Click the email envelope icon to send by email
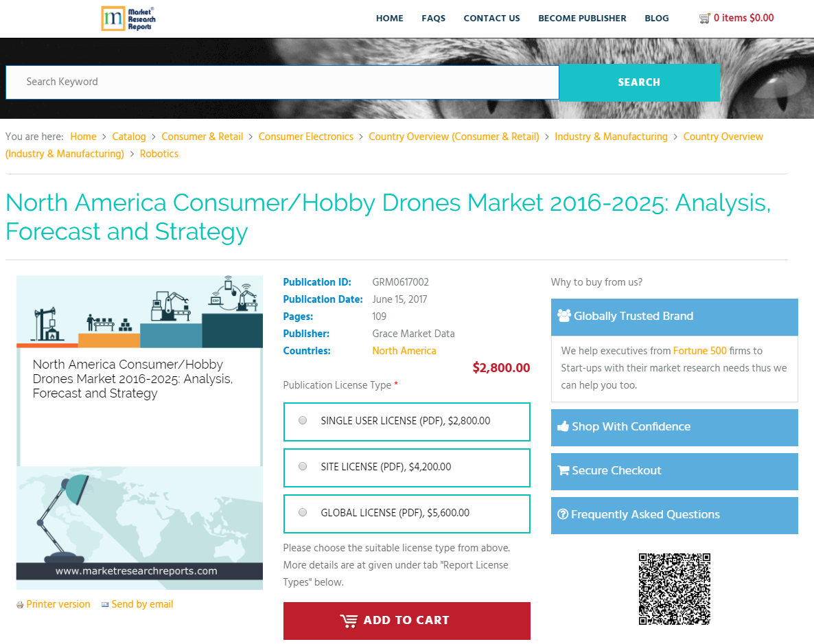Screen dimensions: 814x644 pos(105,604)
